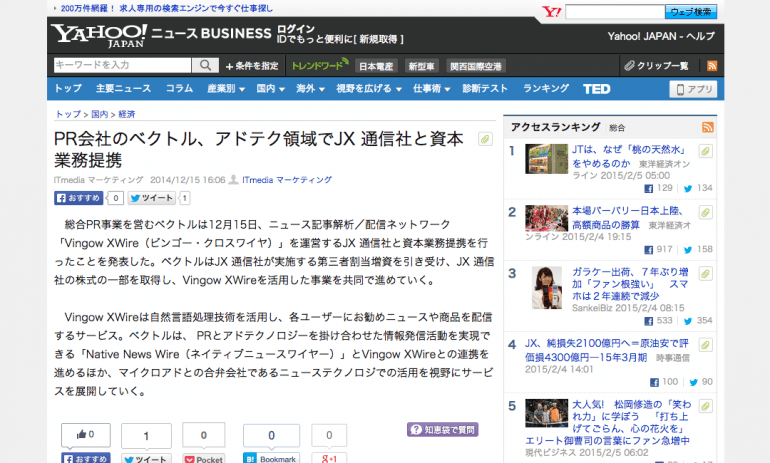Clip ranking item 1 about JT
The width and height of the screenshot is (770, 463).
coord(706,151)
